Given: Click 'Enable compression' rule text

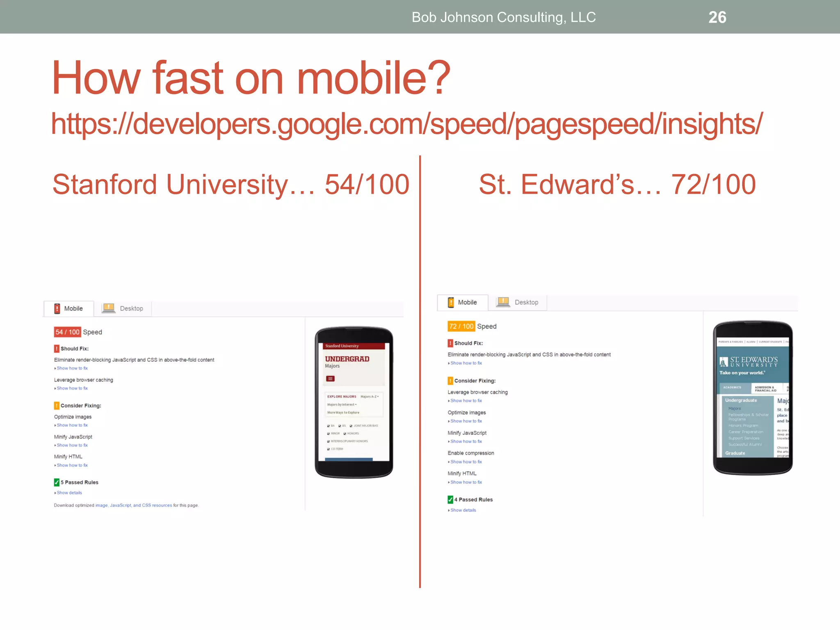Looking at the screenshot, I should (x=471, y=453).
